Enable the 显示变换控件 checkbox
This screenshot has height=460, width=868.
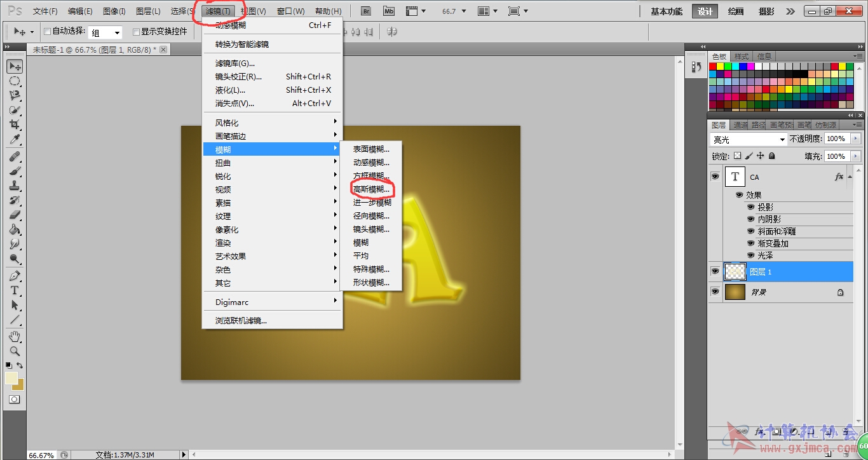(136, 32)
